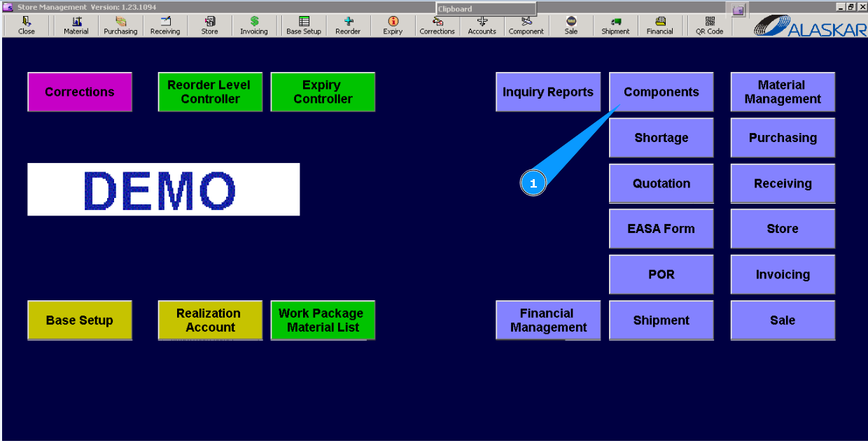Open the Financial Management button

click(548, 320)
